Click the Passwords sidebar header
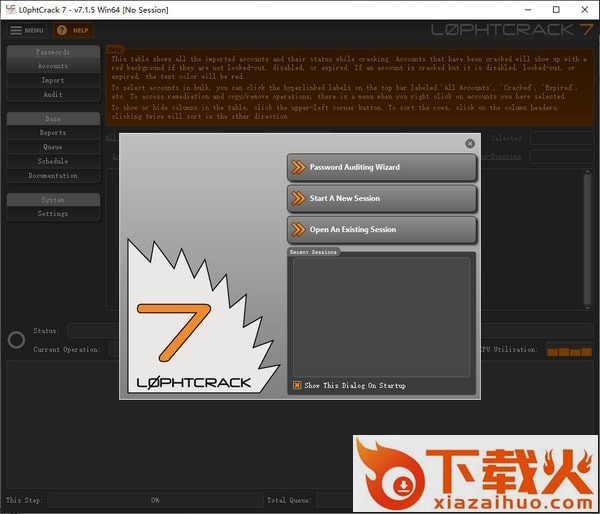Image resolution: width=600 pixels, height=514 pixels. (x=53, y=52)
